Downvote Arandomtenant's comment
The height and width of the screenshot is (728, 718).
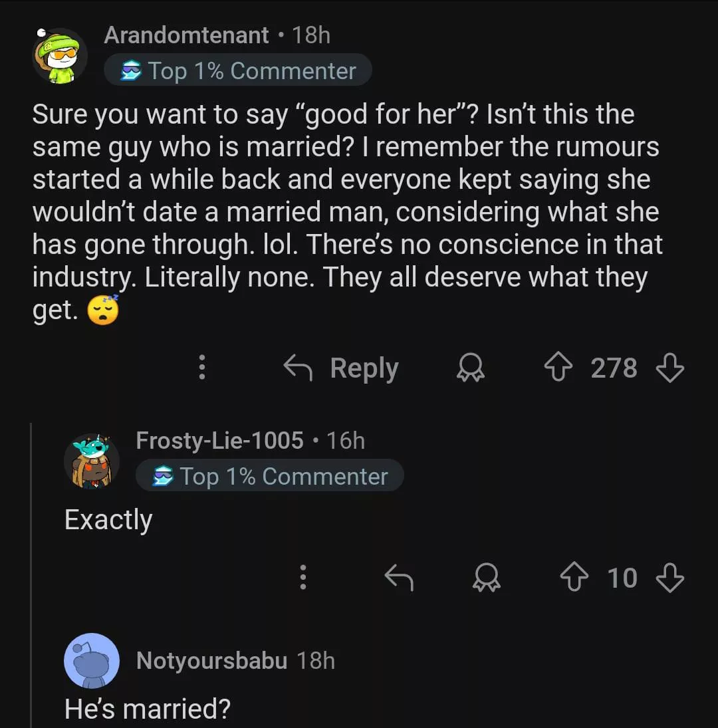(669, 368)
